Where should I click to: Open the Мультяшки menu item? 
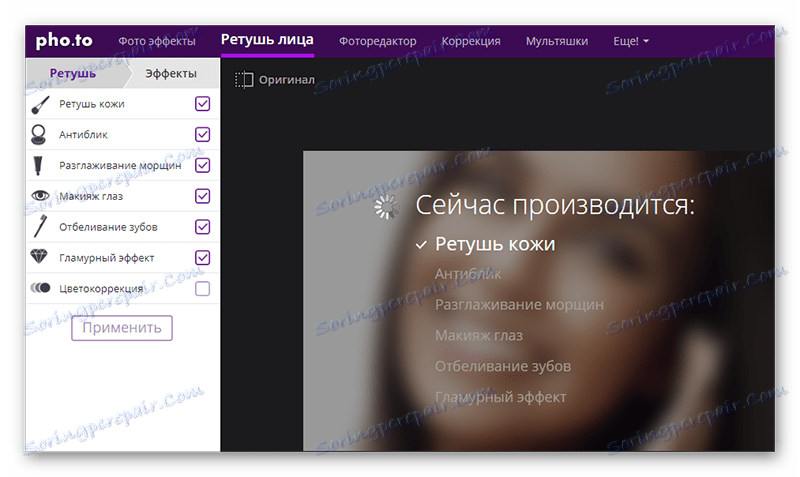(x=557, y=41)
